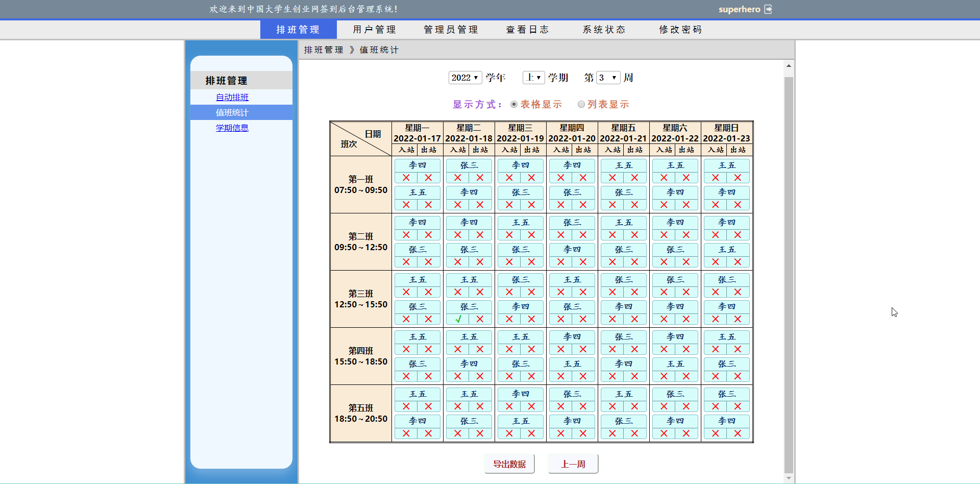Click 出站 X for 李四 Saturday 第一班
The image size is (980, 484).
point(686,205)
